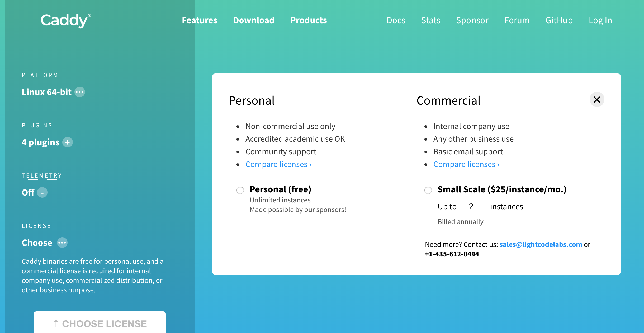Open Compare licenses link under Commercial

point(466,164)
